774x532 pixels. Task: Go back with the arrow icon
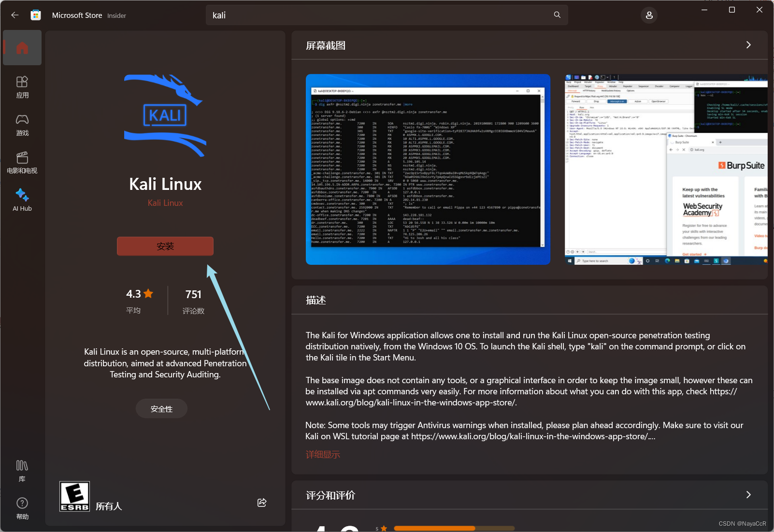click(15, 15)
